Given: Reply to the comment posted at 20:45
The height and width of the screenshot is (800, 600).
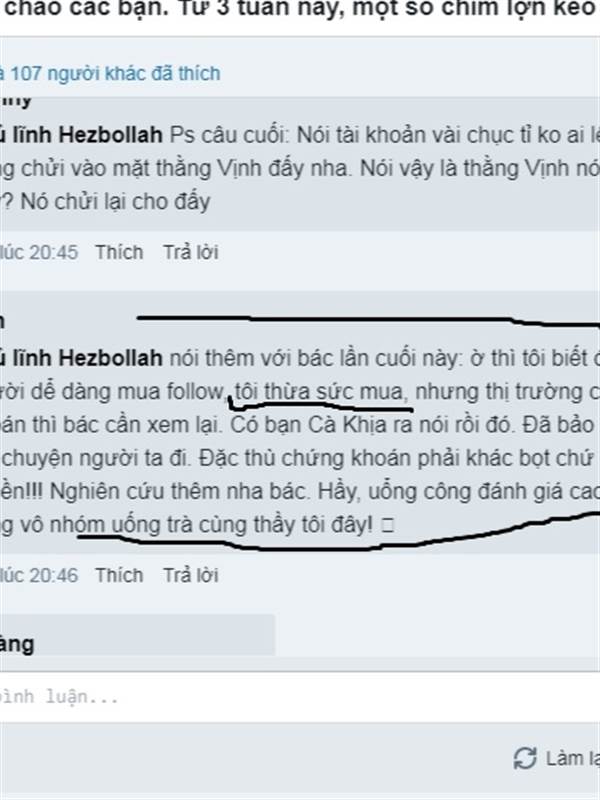Looking at the screenshot, I should point(191,253).
